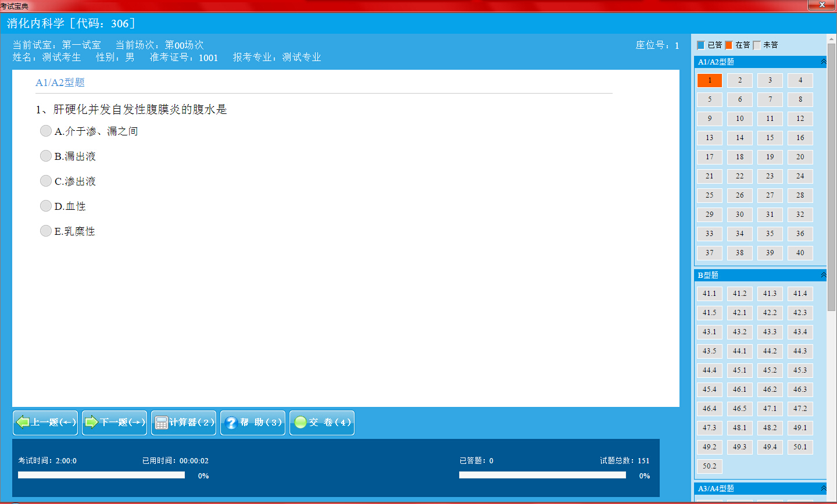Navigate to question 15

(770, 138)
